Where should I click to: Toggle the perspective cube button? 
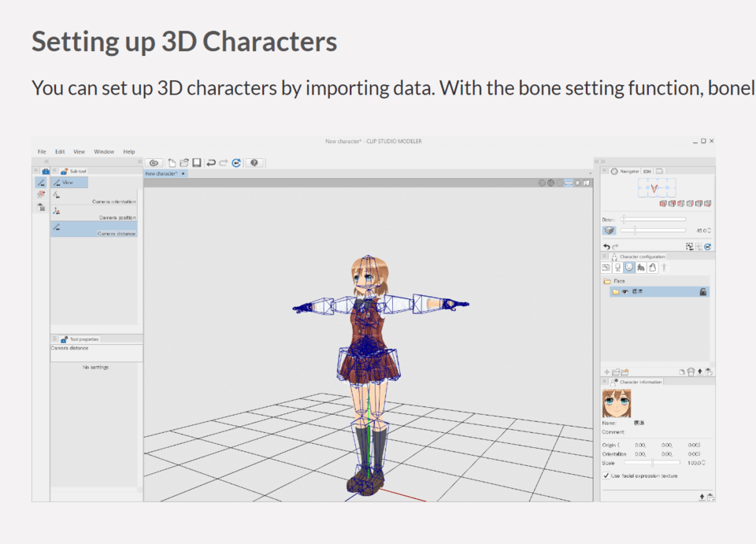tap(610, 231)
